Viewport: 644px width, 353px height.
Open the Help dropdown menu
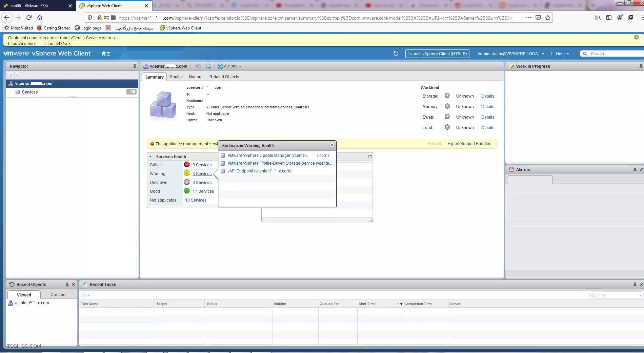click(x=562, y=54)
